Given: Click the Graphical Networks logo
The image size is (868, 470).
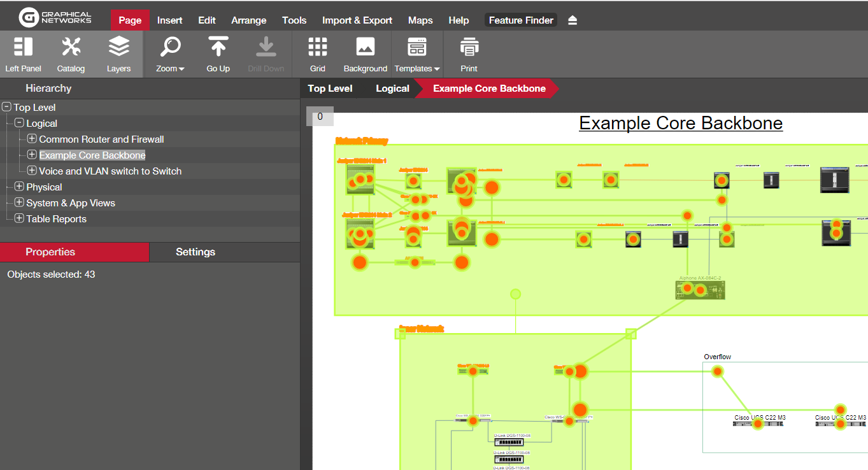Looking at the screenshot, I should click(x=55, y=18).
